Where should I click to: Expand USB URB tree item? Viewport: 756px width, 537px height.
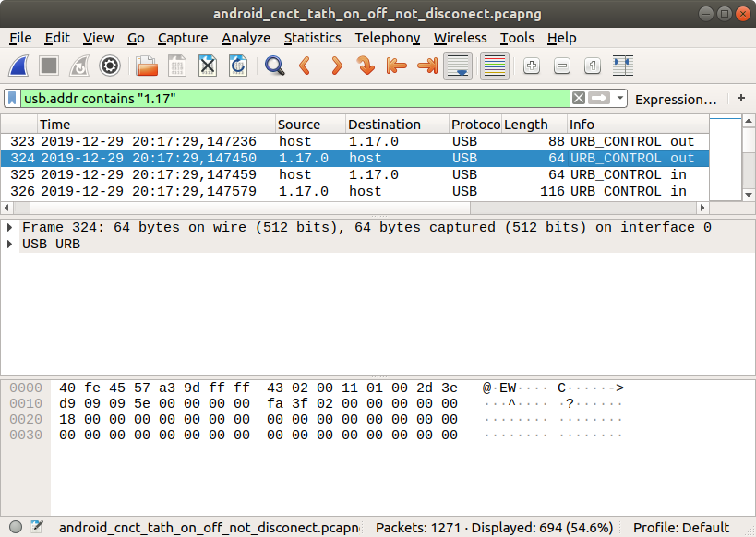click(x=9, y=244)
